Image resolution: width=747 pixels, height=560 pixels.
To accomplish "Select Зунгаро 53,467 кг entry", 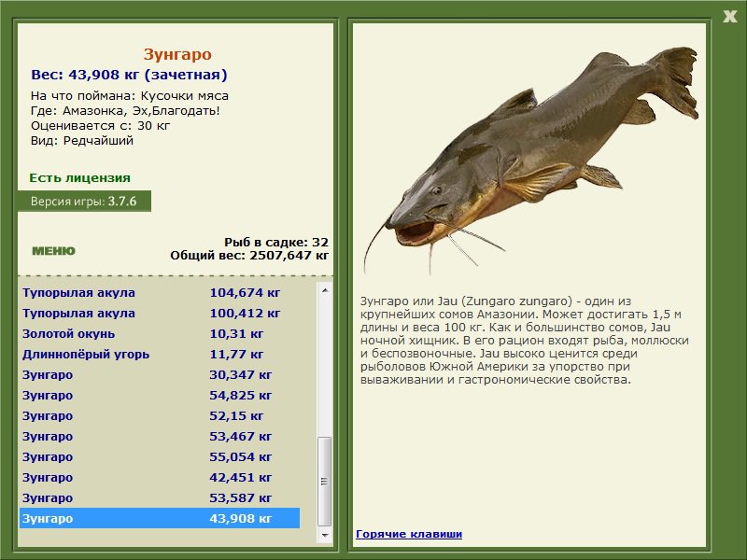I will click(x=159, y=437).
